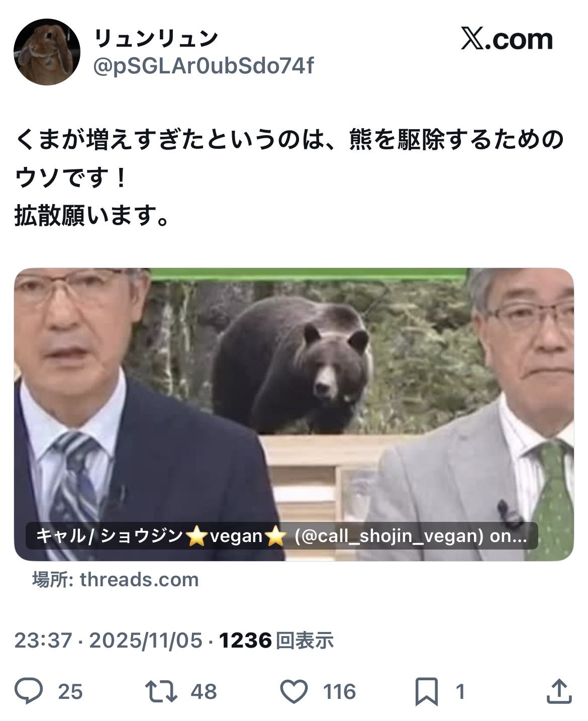Click the call_shojin_vegan caption overlay

click(x=281, y=536)
